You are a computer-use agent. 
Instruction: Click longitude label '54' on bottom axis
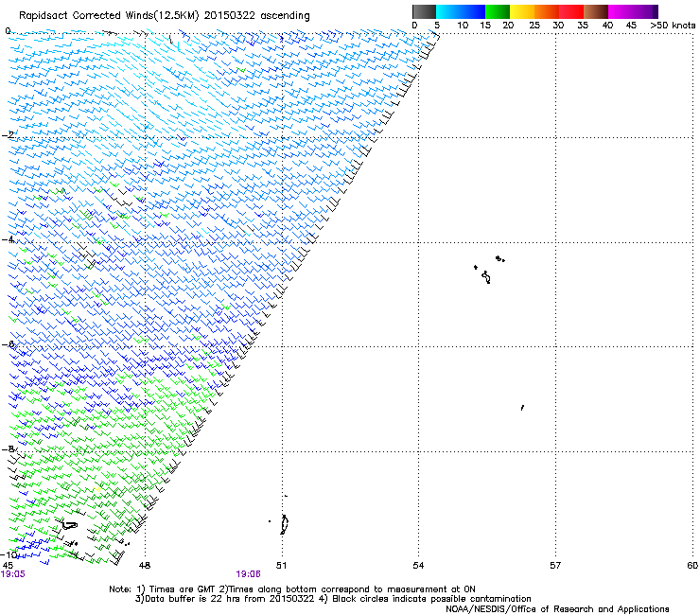(x=418, y=566)
